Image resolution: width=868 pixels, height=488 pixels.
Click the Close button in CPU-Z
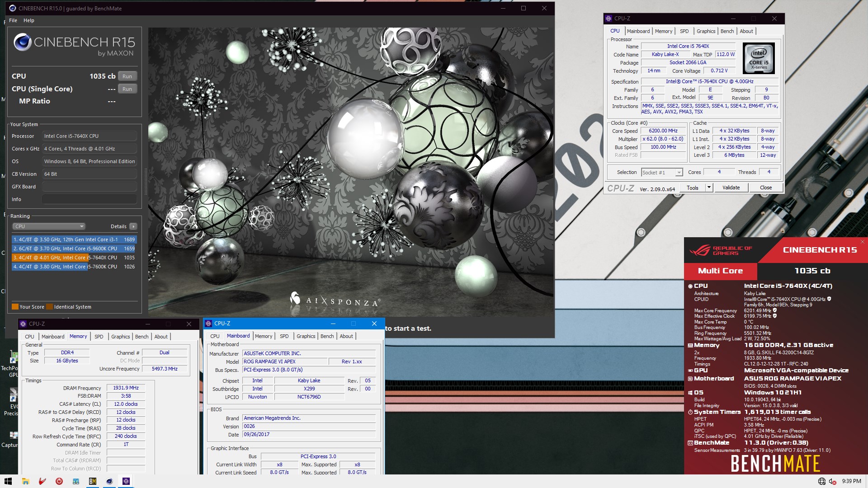point(766,188)
